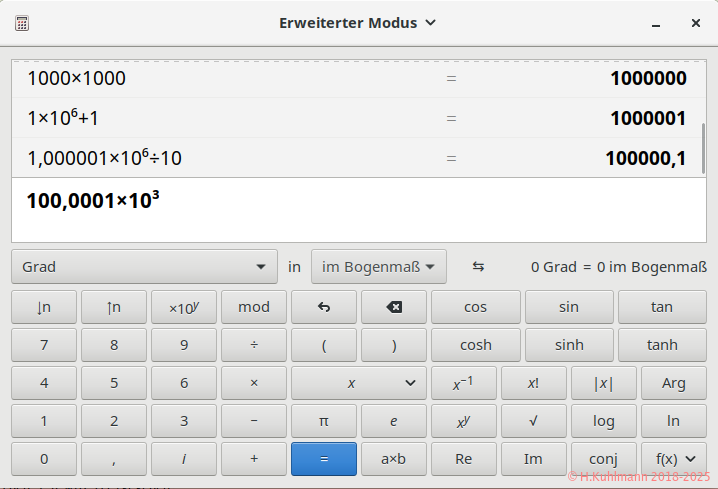The height and width of the screenshot is (489, 718).
Task: Click the division ÷ button
Action: pos(254,345)
